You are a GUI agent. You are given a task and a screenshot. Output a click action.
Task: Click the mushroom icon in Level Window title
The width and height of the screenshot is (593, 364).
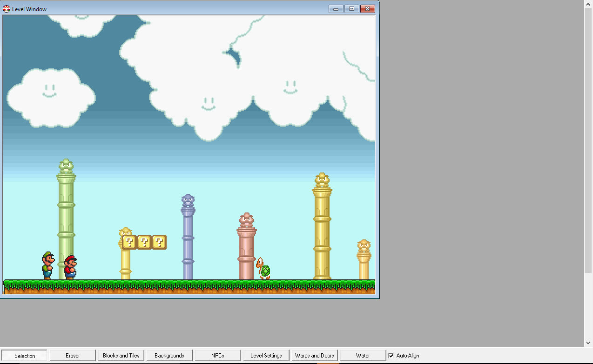tap(7, 9)
